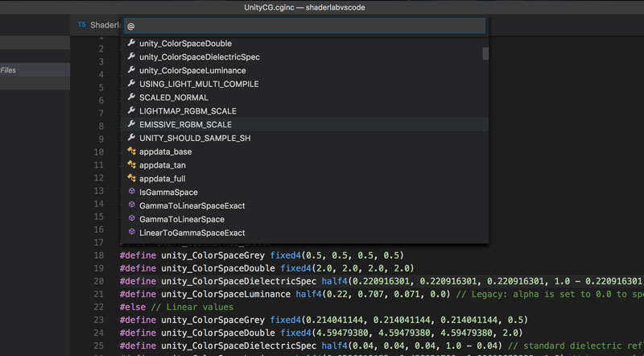
Task: Select USING_LIGHT_MULTI_COMPILE symbol entry
Action: 304,84
